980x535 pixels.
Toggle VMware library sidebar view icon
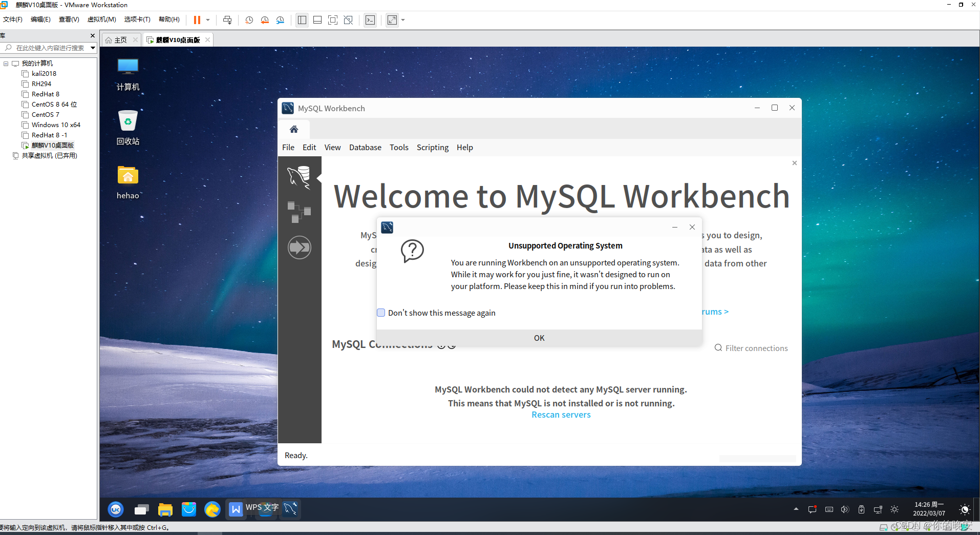[302, 20]
